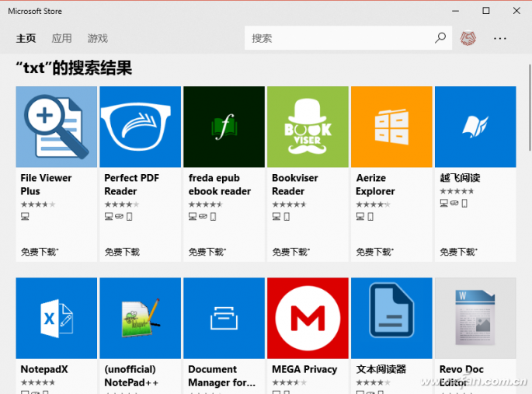532x394 pixels.
Task: Select the 文本阅读器 title text
Action: (381, 369)
